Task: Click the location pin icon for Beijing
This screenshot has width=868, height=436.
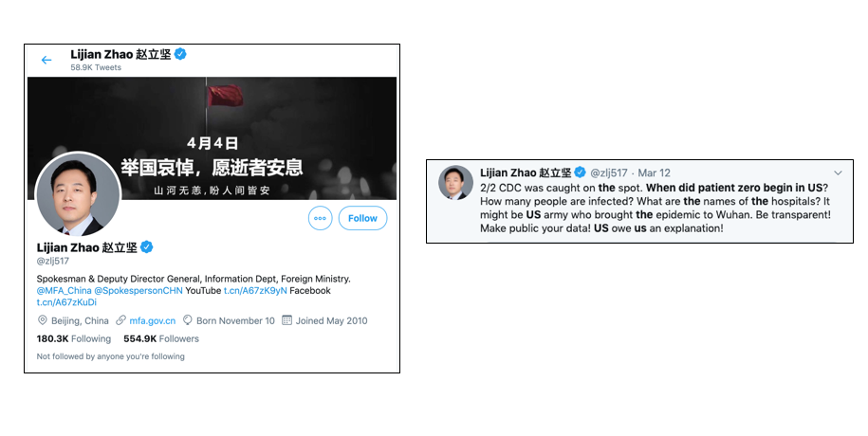Action: (x=42, y=320)
